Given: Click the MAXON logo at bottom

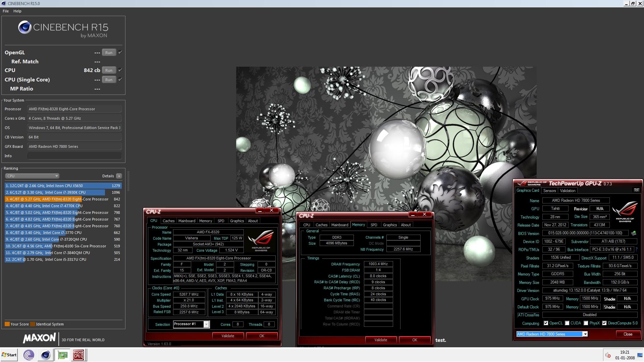Looking at the screenshot, I should [39, 338].
